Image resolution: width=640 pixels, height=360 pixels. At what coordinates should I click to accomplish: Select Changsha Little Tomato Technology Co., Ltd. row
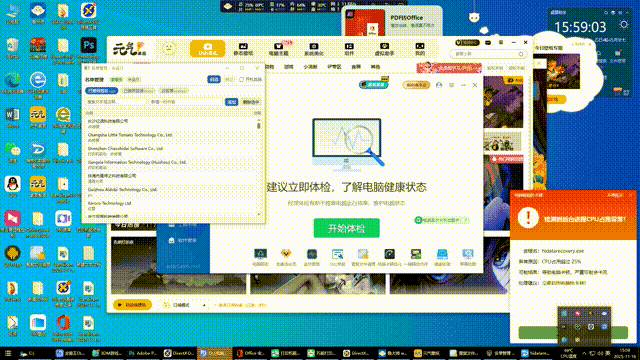coord(171,137)
